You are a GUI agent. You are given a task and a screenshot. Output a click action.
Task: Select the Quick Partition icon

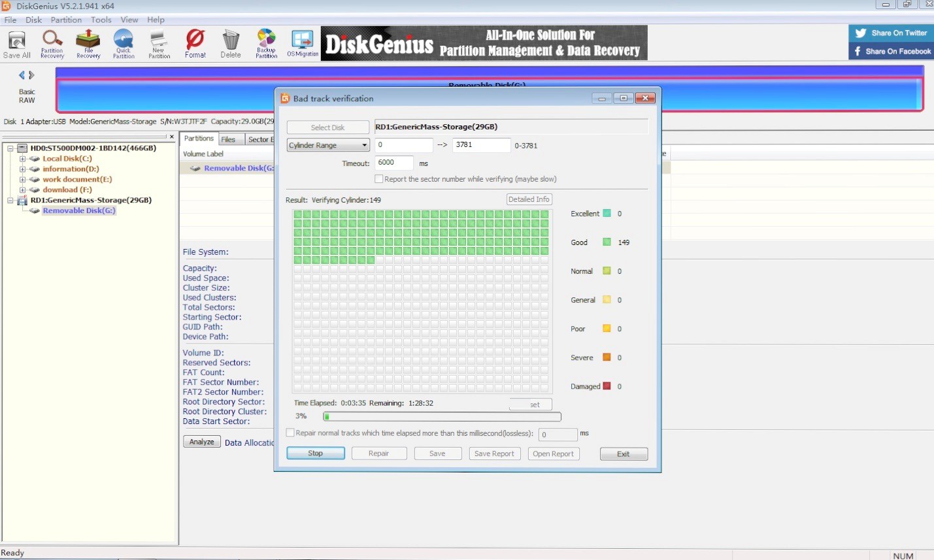click(124, 44)
